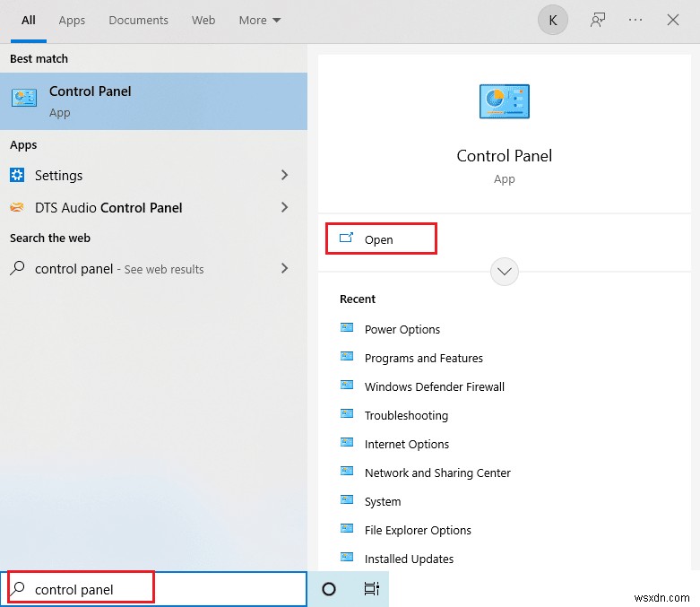Screen dimensions: 700x607
Task: Open Windows Defender Firewall from Recent
Action: pyautogui.click(x=435, y=386)
